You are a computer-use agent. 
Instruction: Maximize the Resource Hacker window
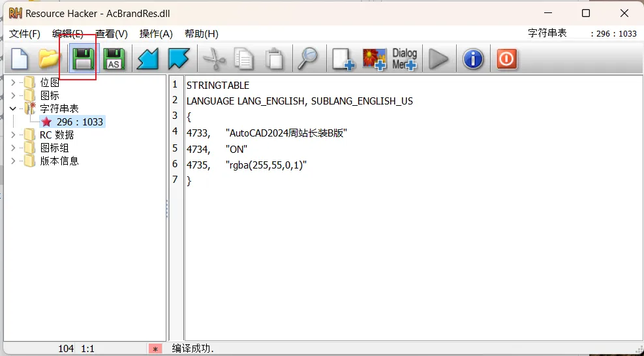click(x=586, y=13)
